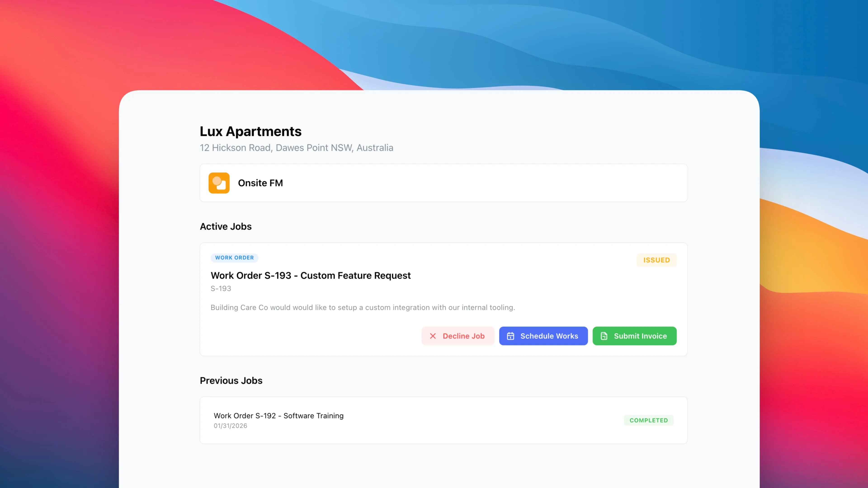The width and height of the screenshot is (868, 488).
Task: Click the Lux Apartments title
Action: (251, 132)
